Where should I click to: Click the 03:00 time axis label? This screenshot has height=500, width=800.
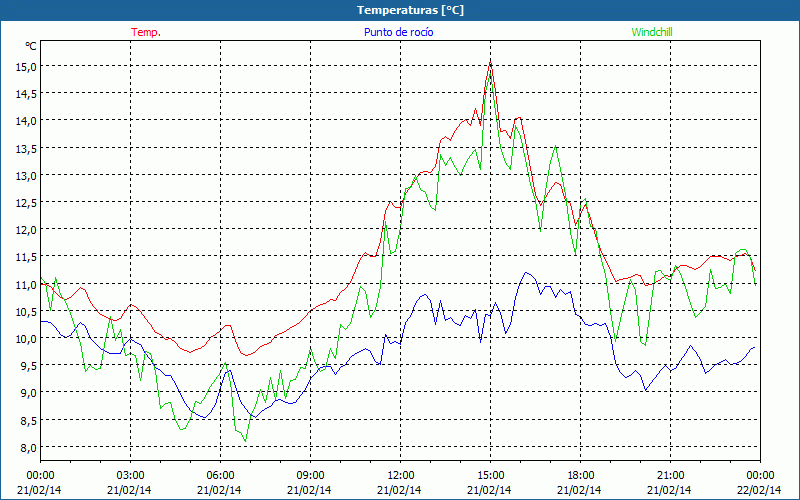pos(130,476)
